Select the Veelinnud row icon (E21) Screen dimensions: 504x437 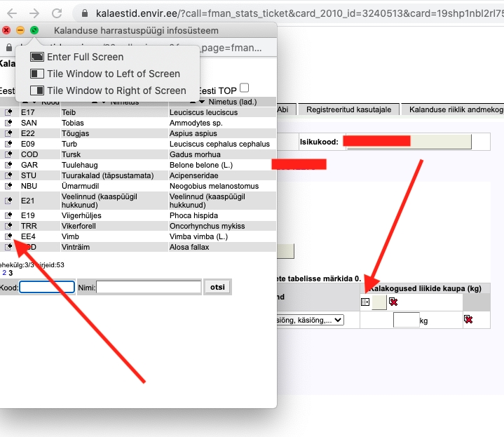pyautogui.click(x=8, y=201)
